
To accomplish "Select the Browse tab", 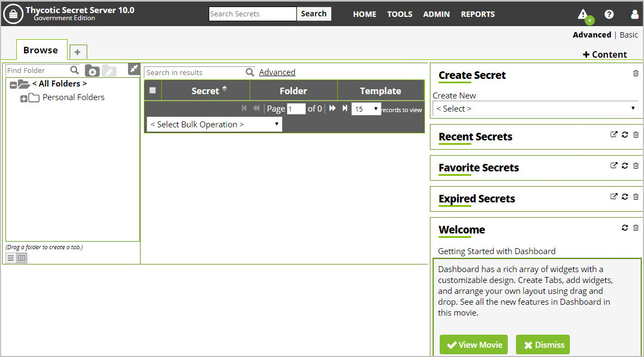I will point(41,50).
